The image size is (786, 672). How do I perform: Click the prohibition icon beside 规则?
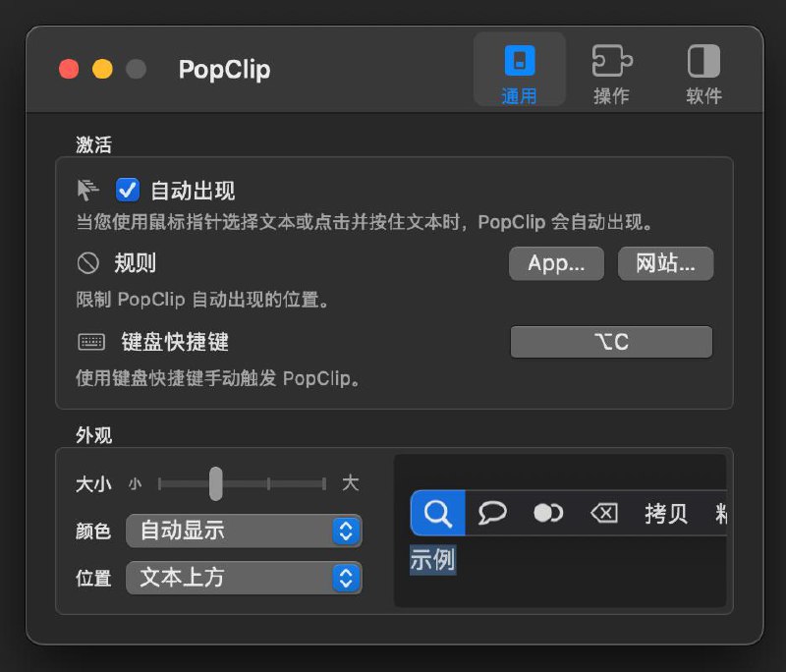pos(88,263)
